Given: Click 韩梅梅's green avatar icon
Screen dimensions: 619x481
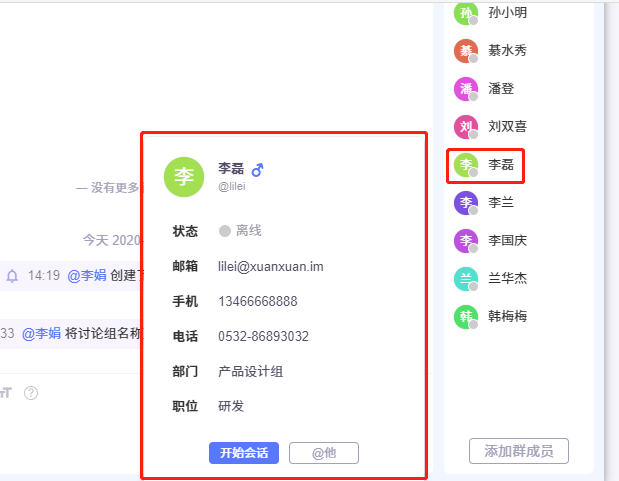Looking at the screenshot, I should point(466,317).
